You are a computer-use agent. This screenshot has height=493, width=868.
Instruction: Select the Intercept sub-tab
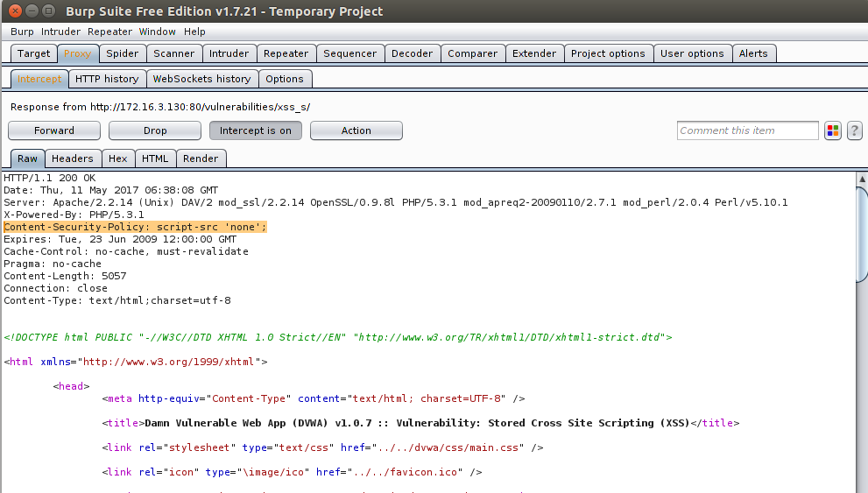pos(39,79)
